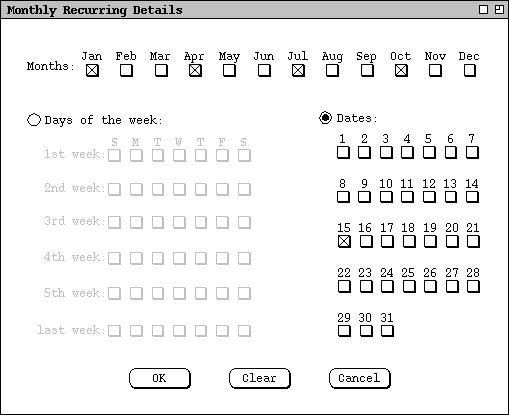Check date 28 checkbox
Screen dimensions: 509x415
tap(473, 286)
